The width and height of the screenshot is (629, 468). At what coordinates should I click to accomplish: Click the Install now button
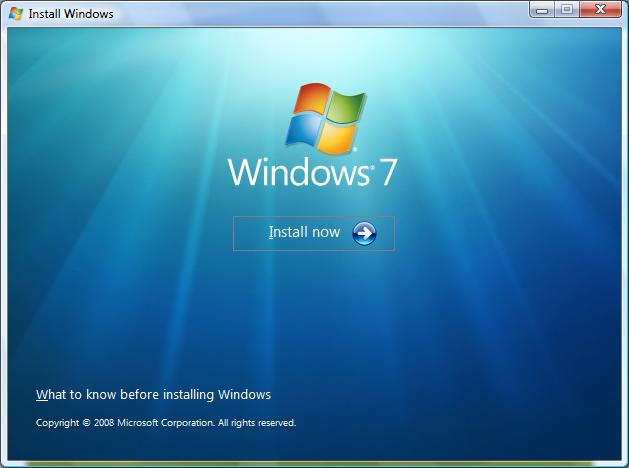[x=314, y=233]
